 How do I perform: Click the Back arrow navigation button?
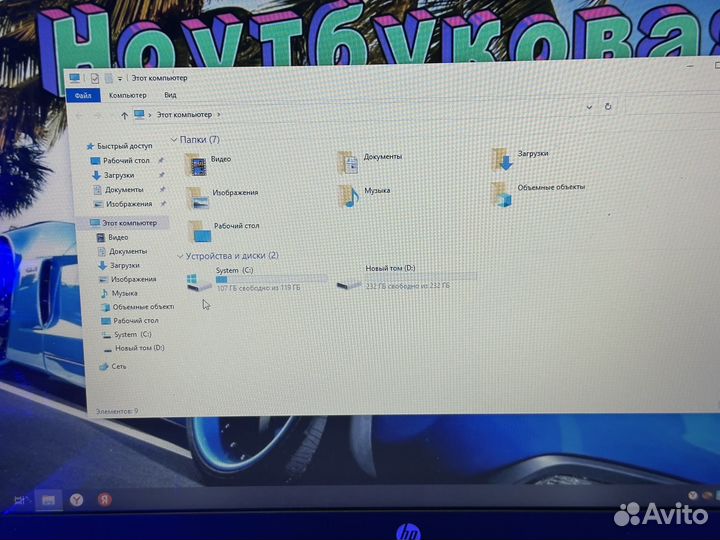80,116
